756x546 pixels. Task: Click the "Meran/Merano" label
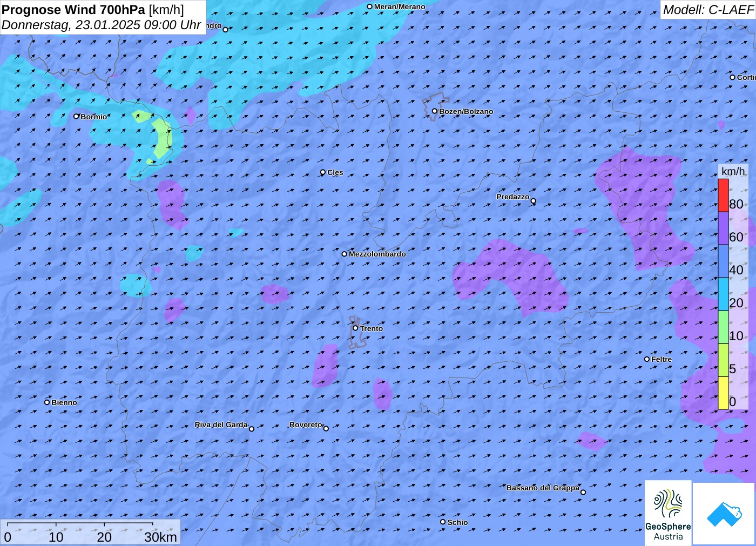400,6
